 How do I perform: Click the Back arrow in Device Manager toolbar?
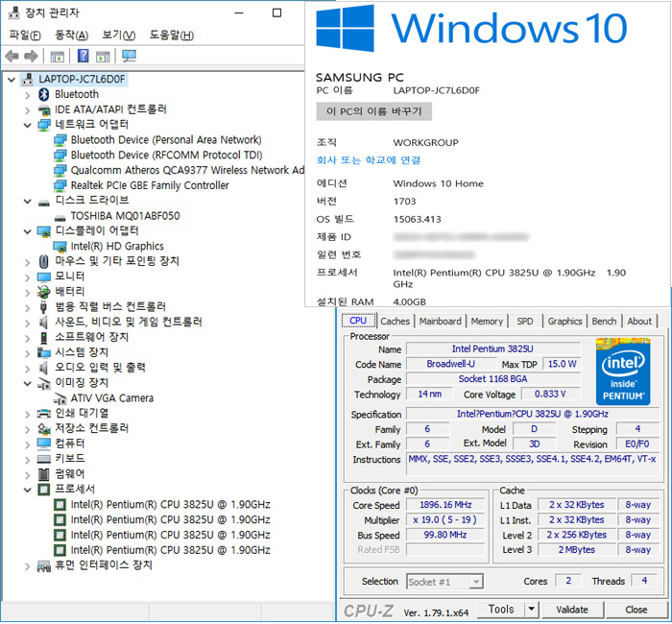click(12, 56)
